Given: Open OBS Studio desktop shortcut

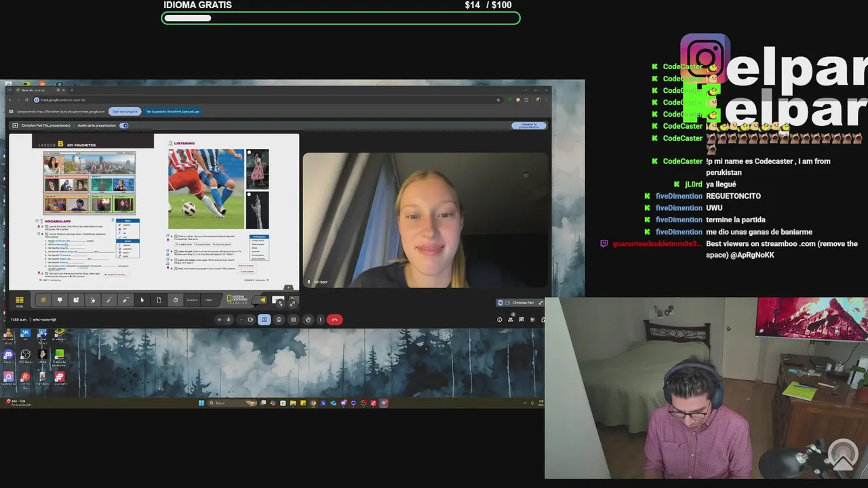Looking at the screenshot, I should [x=25, y=356].
